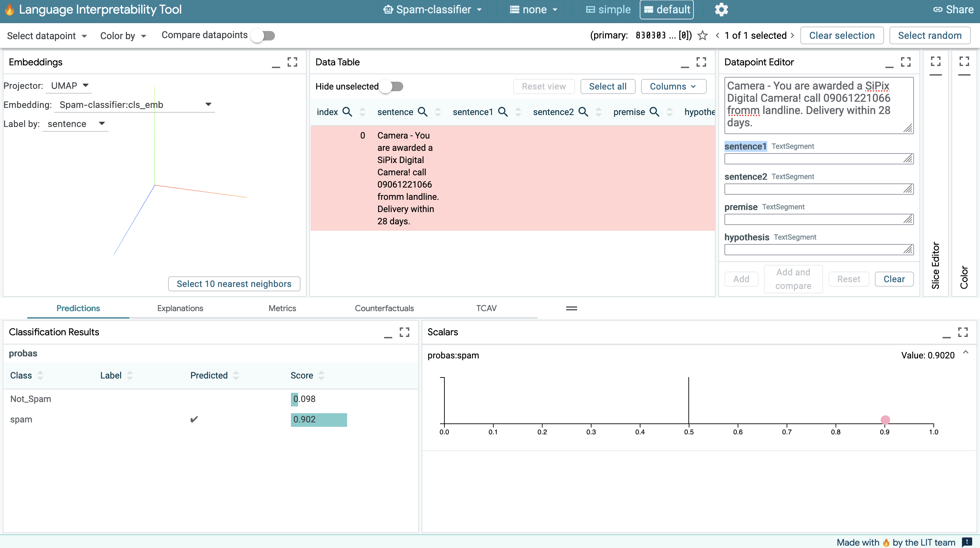Viewport: 980px width, 548px height.
Task: Switch to the simple layout
Action: point(608,10)
